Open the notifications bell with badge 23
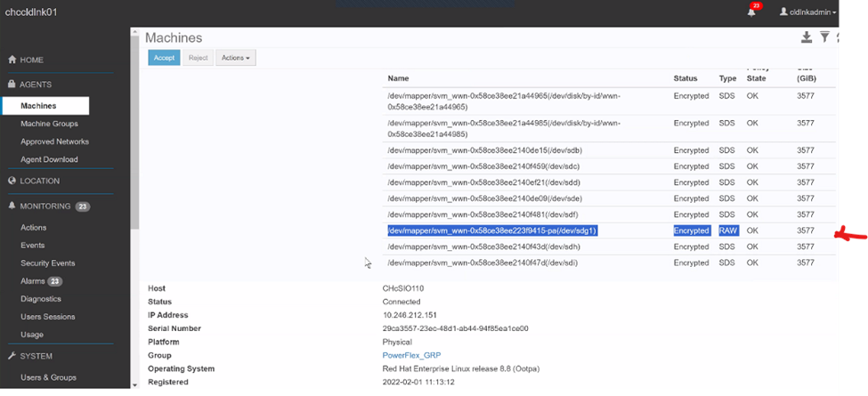This screenshot has width=868, height=396. (751, 12)
